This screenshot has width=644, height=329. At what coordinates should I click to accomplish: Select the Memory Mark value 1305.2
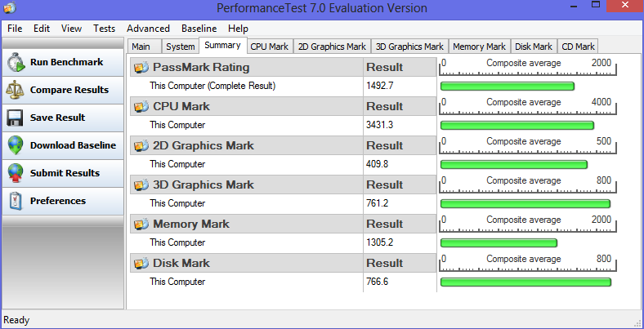tap(379, 242)
